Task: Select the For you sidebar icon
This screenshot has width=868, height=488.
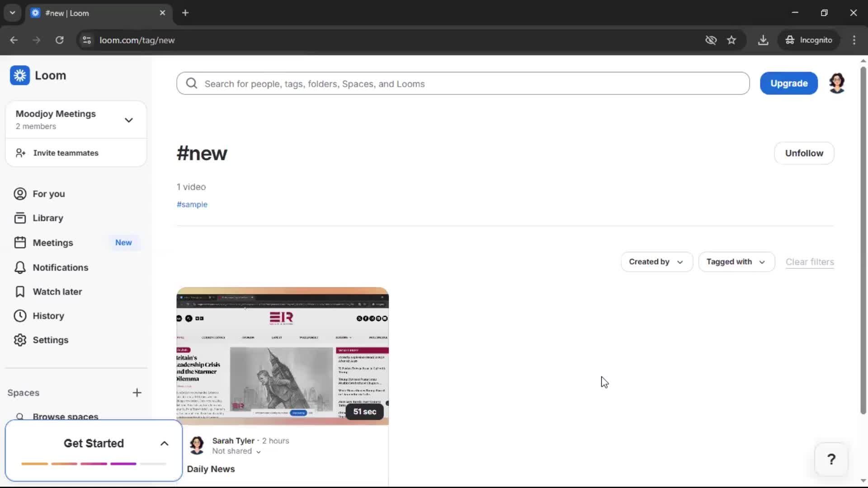Action: 19,194
